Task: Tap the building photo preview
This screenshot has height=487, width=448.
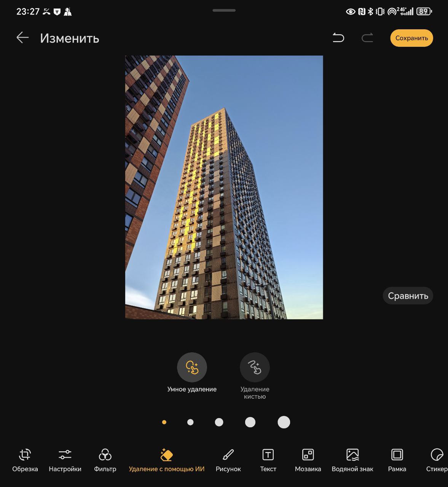Action: click(224, 187)
